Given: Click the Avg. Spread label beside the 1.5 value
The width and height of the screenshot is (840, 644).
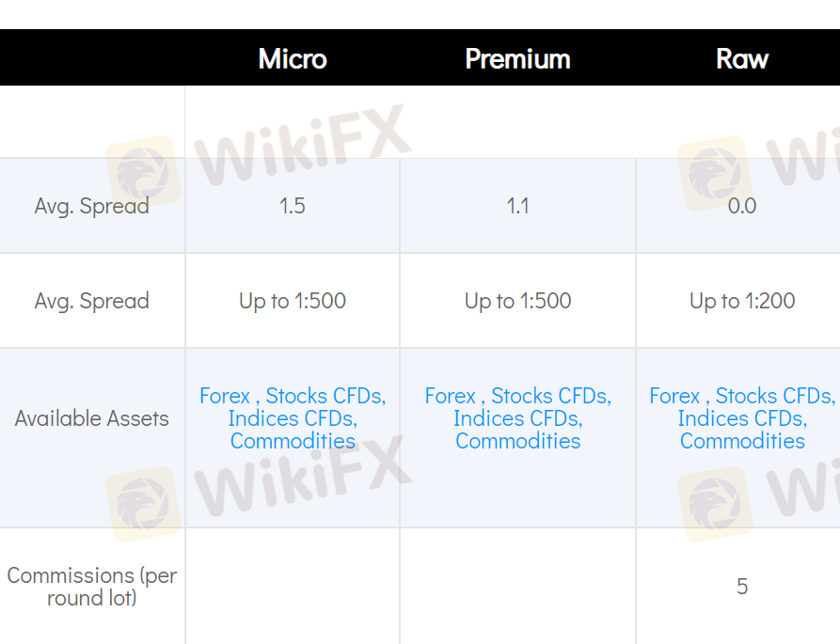Looking at the screenshot, I should [92, 206].
